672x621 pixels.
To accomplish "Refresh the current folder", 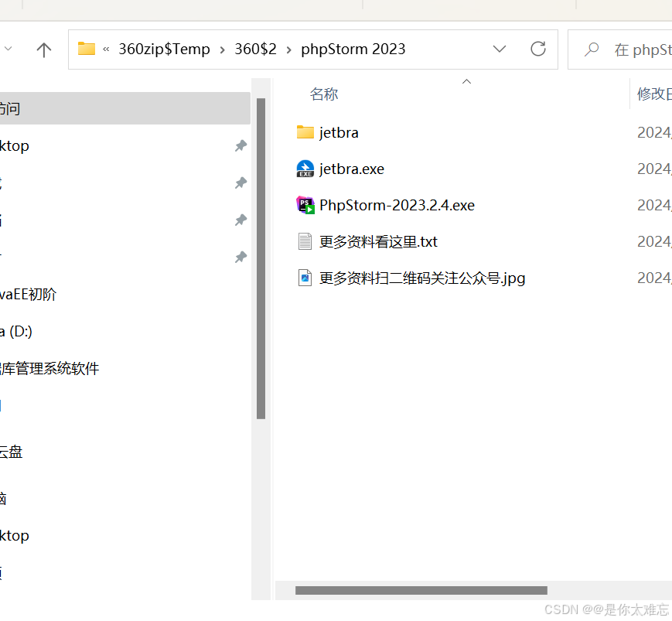I will coord(538,49).
